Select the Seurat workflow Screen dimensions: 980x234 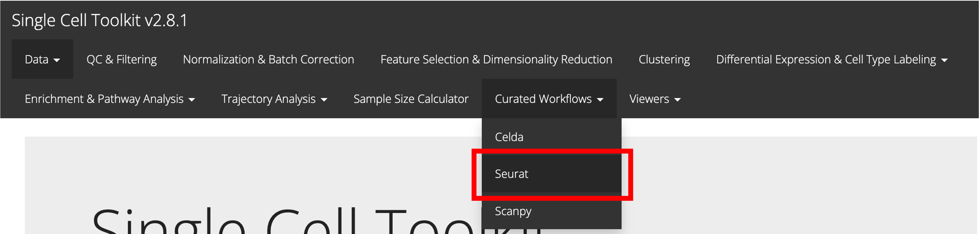(511, 174)
